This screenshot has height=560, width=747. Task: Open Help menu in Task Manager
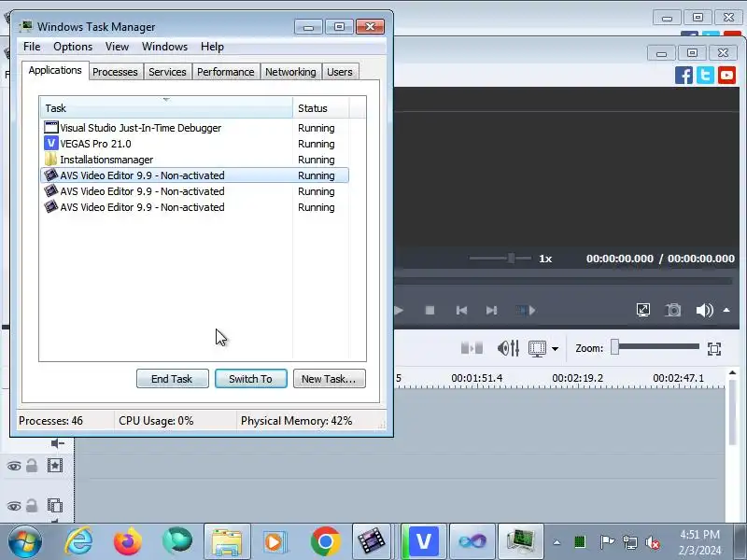[212, 47]
